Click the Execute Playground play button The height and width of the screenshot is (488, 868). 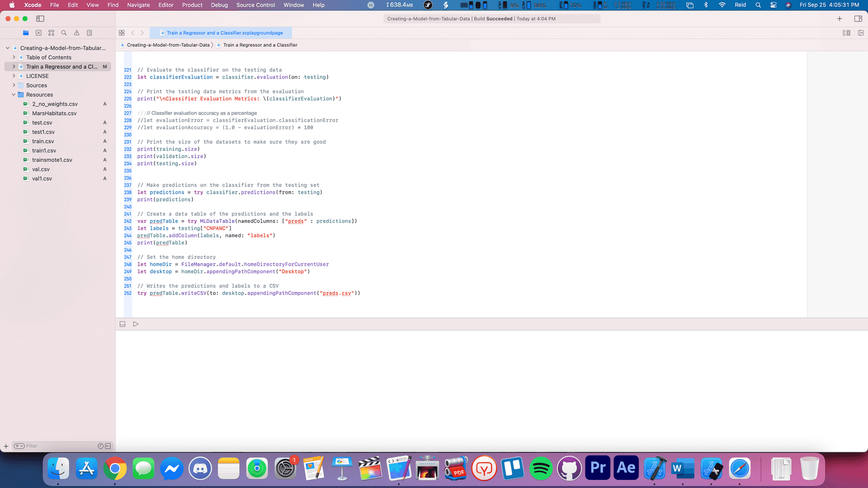[x=136, y=324]
